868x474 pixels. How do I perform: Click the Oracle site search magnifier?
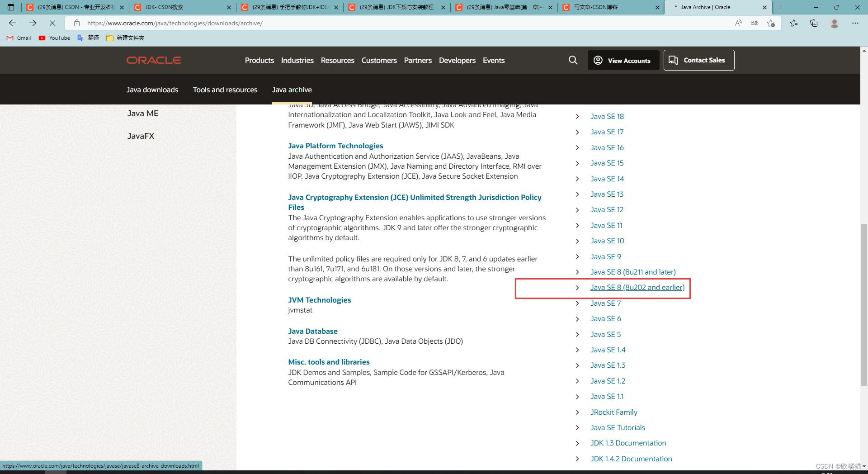pos(573,60)
